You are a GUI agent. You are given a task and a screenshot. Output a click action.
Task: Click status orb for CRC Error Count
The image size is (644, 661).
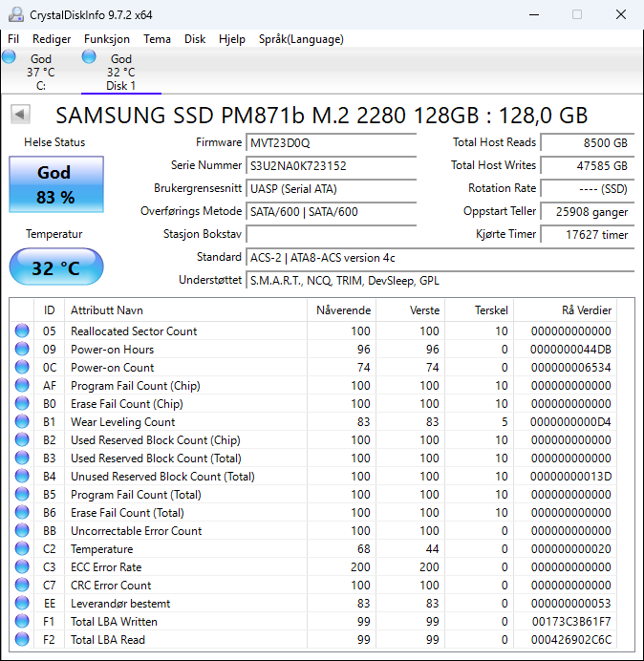(x=22, y=585)
